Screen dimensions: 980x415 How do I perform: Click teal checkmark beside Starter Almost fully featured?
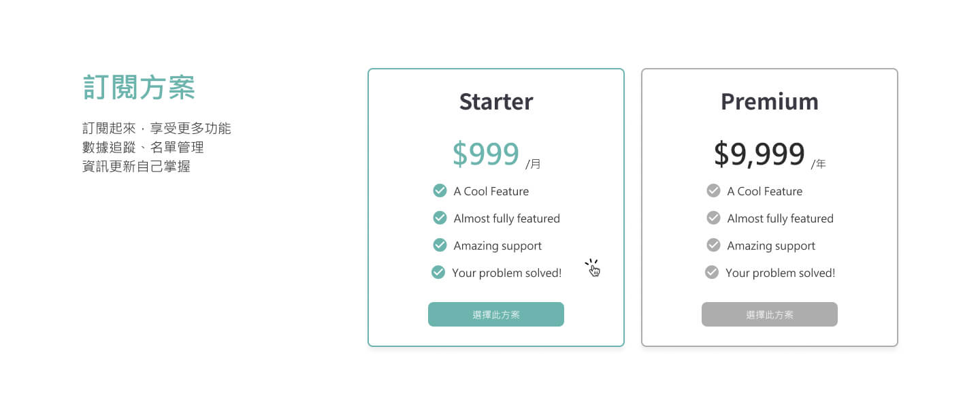[440, 218]
